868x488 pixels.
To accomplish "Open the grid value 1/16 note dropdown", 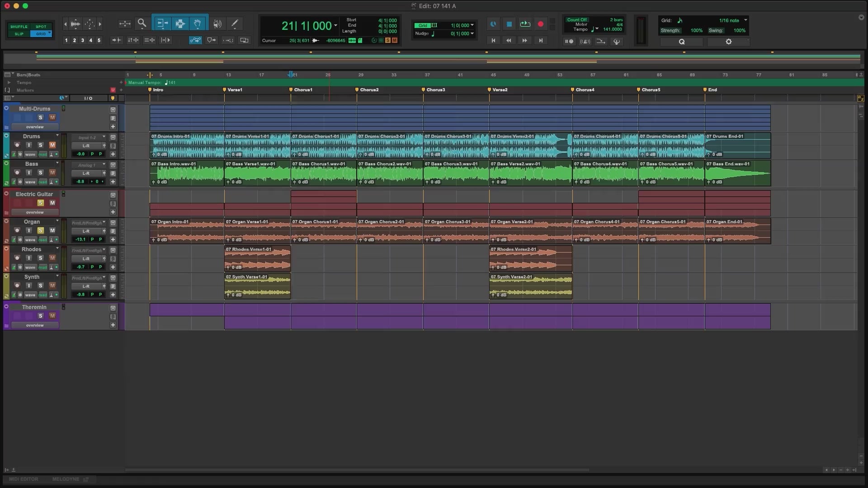I will [x=745, y=20].
